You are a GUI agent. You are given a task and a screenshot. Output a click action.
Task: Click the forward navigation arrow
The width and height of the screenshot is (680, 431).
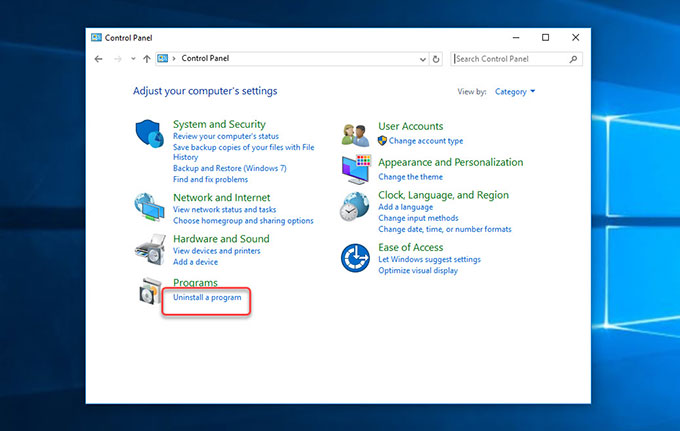click(118, 59)
